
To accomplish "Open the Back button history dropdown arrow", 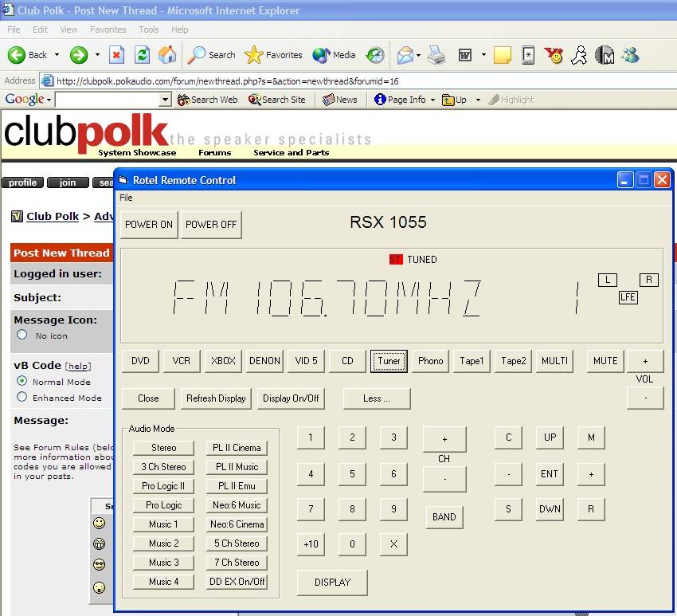I will point(57,55).
